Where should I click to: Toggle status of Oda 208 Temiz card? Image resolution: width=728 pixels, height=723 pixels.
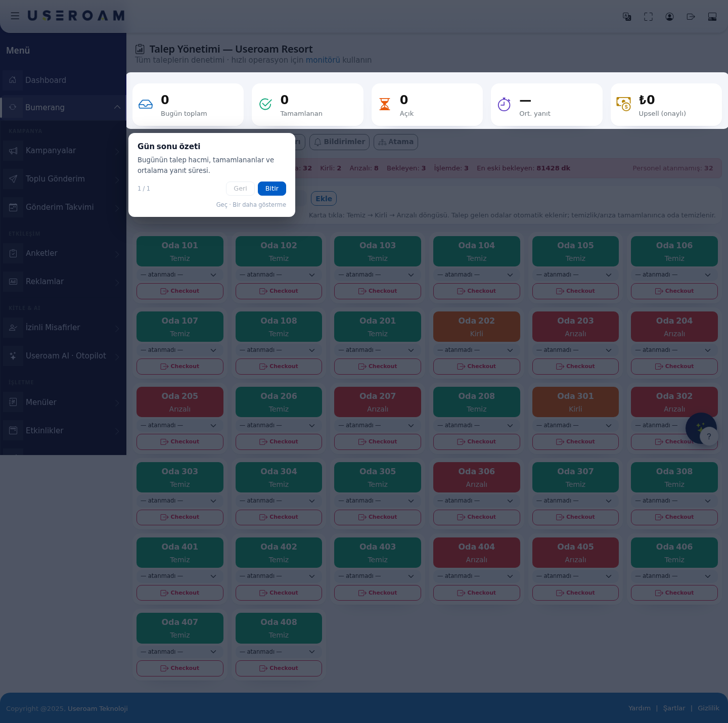coord(477,402)
